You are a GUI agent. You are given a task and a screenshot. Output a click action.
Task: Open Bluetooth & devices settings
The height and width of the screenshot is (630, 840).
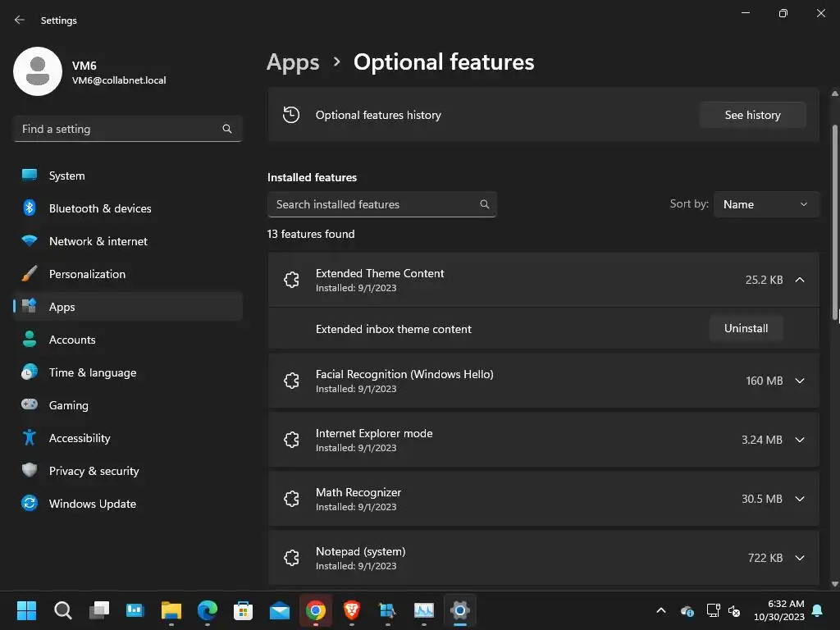tap(128, 208)
